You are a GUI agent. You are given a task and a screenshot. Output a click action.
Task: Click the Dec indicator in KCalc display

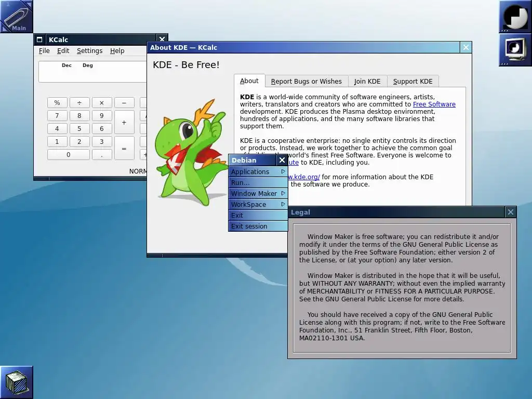point(66,65)
